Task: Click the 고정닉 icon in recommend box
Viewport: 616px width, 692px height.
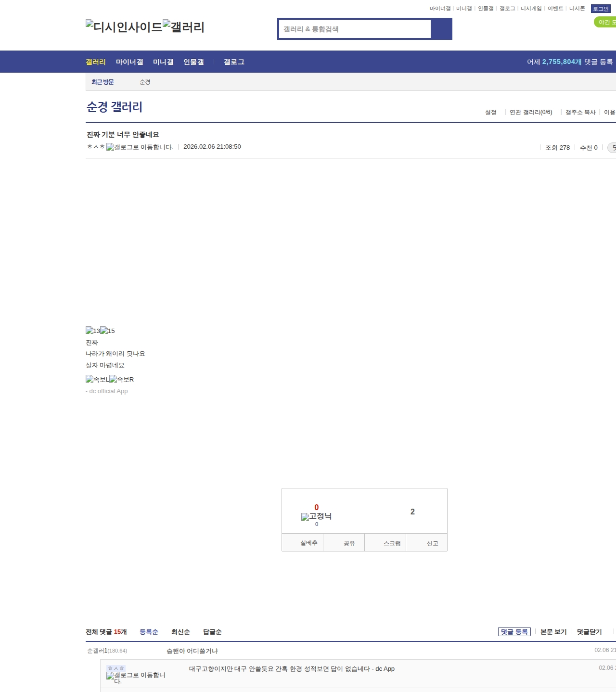Action: (316, 516)
